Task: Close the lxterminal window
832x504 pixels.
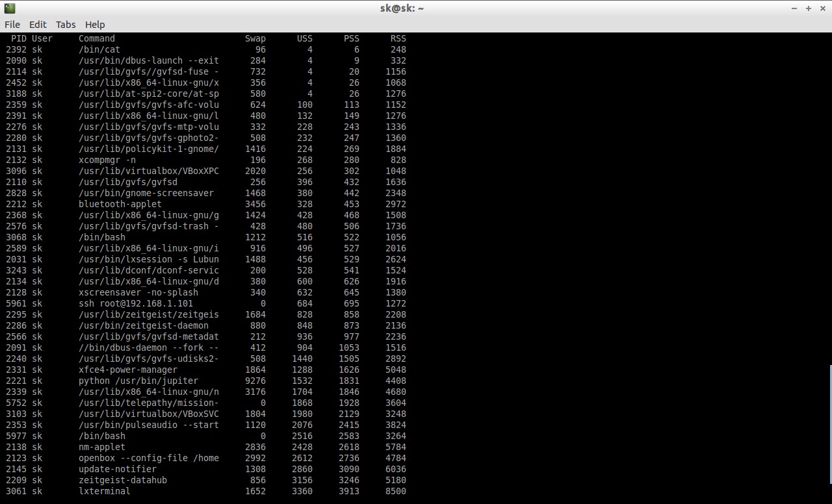Action: (822, 8)
